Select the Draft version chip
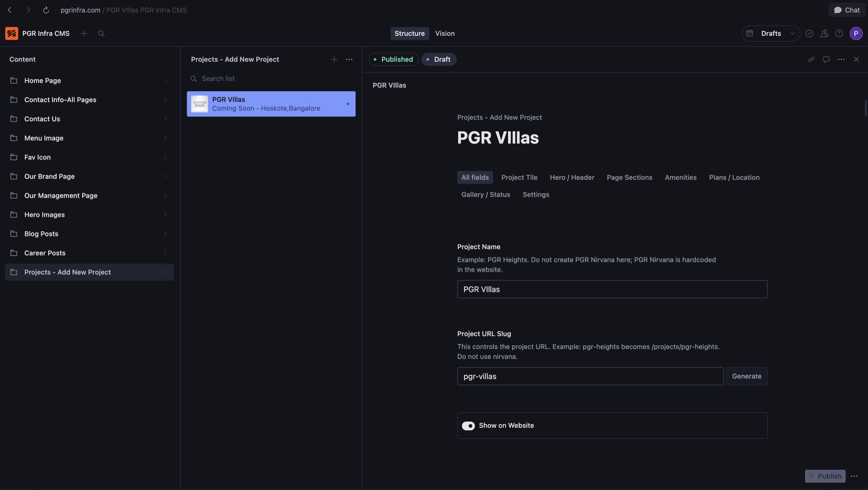868x490 pixels. pyautogui.click(x=439, y=59)
